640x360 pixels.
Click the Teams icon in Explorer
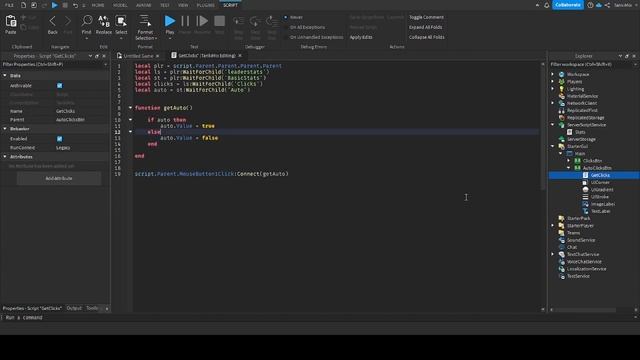point(562,233)
